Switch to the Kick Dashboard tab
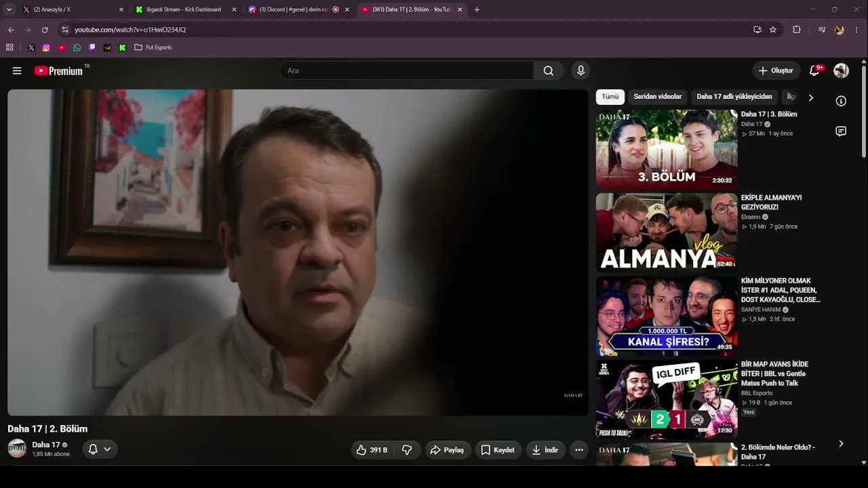The height and width of the screenshot is (488, 868). coord(186,9)
